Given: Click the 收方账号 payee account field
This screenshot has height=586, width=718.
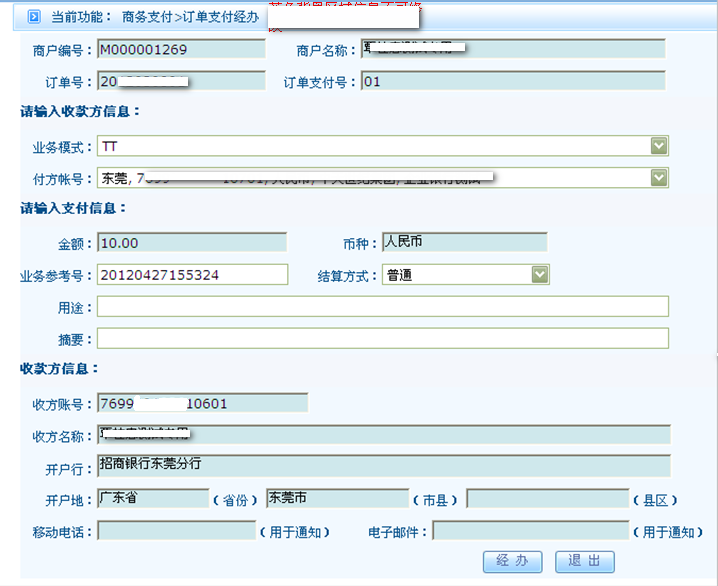Looking at the screenshot, I should (202, 403).
